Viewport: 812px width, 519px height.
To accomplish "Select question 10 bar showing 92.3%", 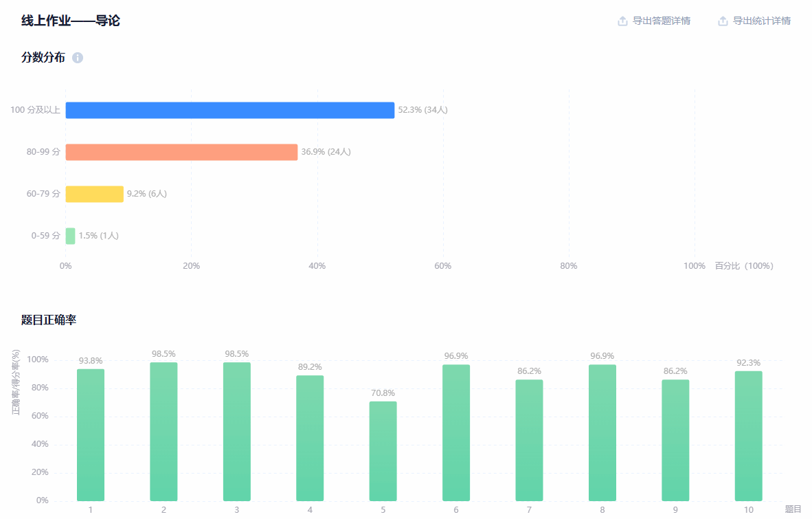I will [x=748, y=436].
